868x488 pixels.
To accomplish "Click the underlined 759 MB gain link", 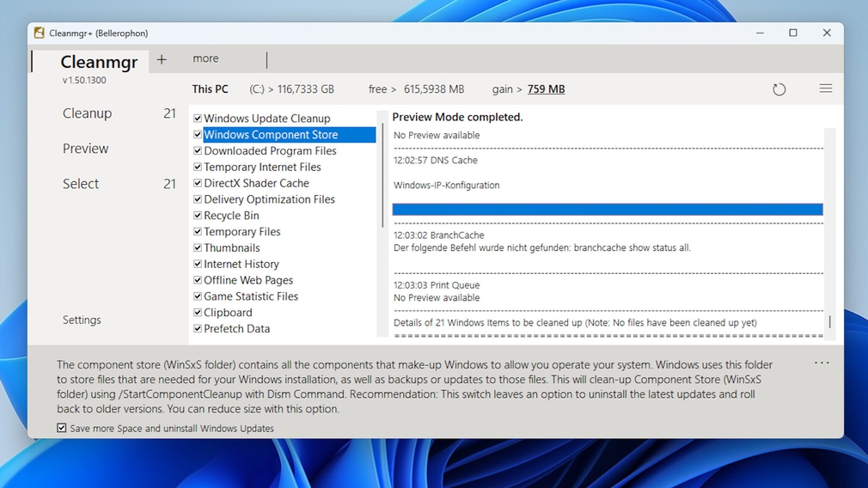I will coord(546,89).
